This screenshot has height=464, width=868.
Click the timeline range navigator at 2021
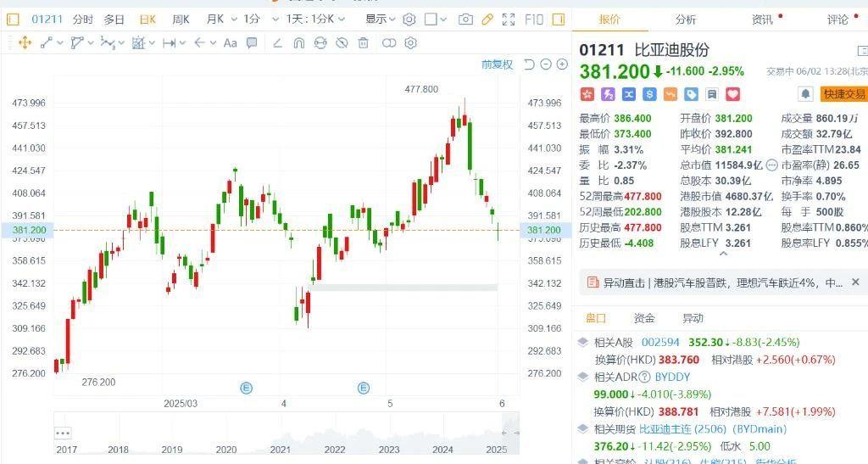(281, 449)
